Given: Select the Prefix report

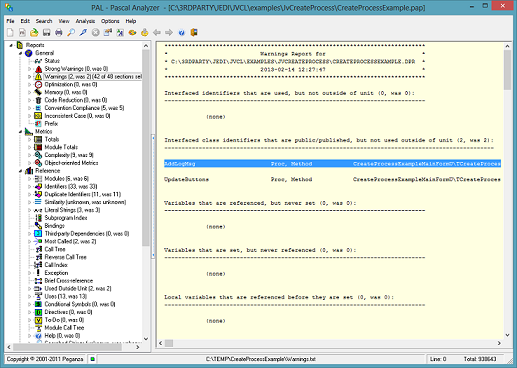Looking at the screenshot, I should 51,124.
